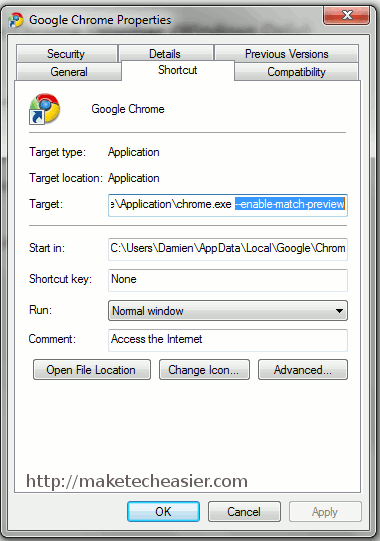
Task: Confirm changes with the OK button
Action: pyautogui.click(x=163, y=511)
